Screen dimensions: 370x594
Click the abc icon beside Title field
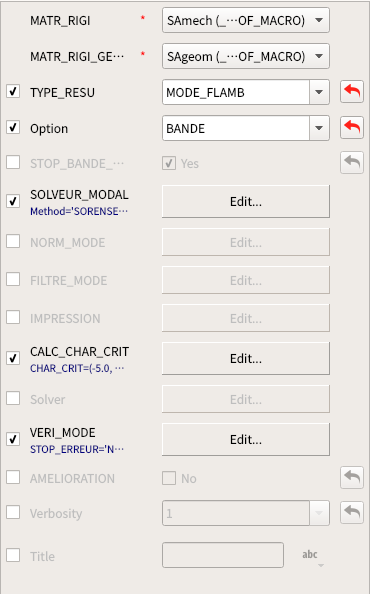point(310,555)
